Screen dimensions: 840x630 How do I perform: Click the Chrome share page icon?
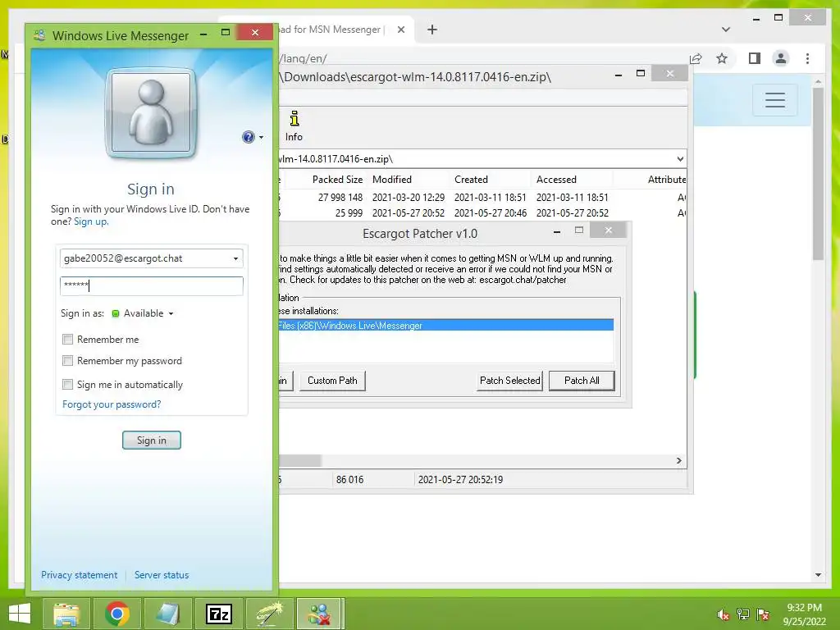click(696, 58)
